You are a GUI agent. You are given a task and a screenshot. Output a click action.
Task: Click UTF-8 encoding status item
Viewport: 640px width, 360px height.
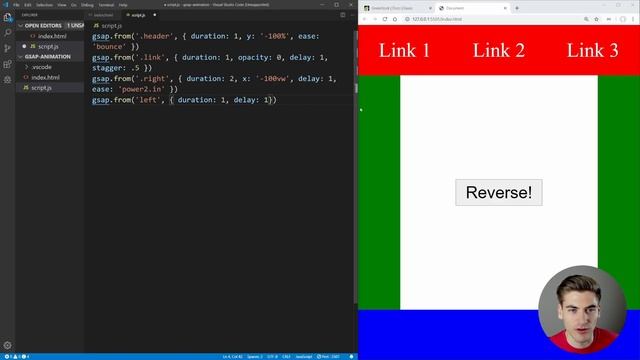pos(272,357)
